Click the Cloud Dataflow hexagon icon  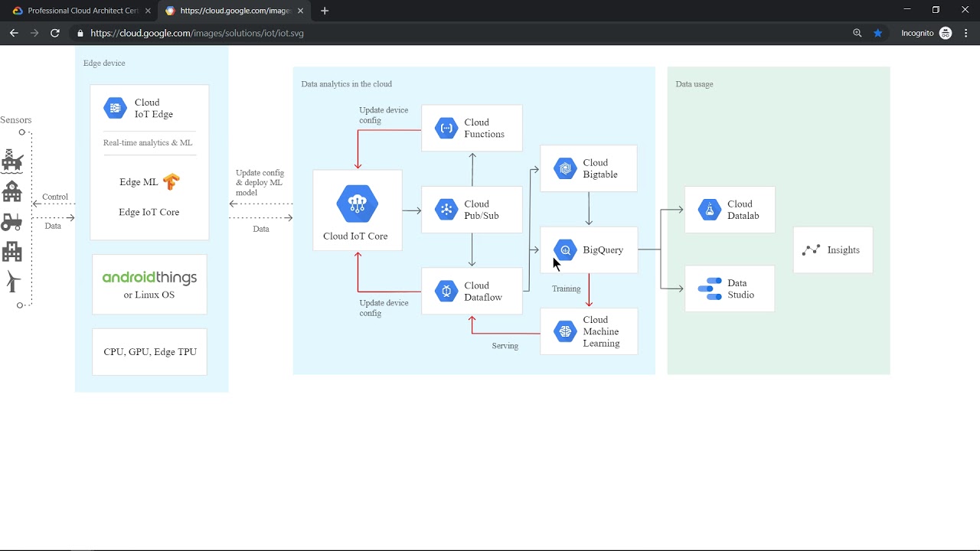pyautogui.click(x=446, y=292)
